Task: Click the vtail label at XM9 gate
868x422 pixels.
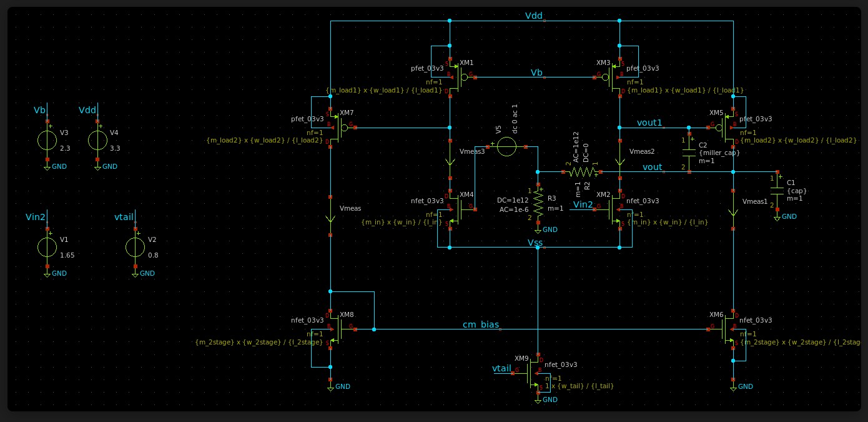Action: click(x=502, y=369)
